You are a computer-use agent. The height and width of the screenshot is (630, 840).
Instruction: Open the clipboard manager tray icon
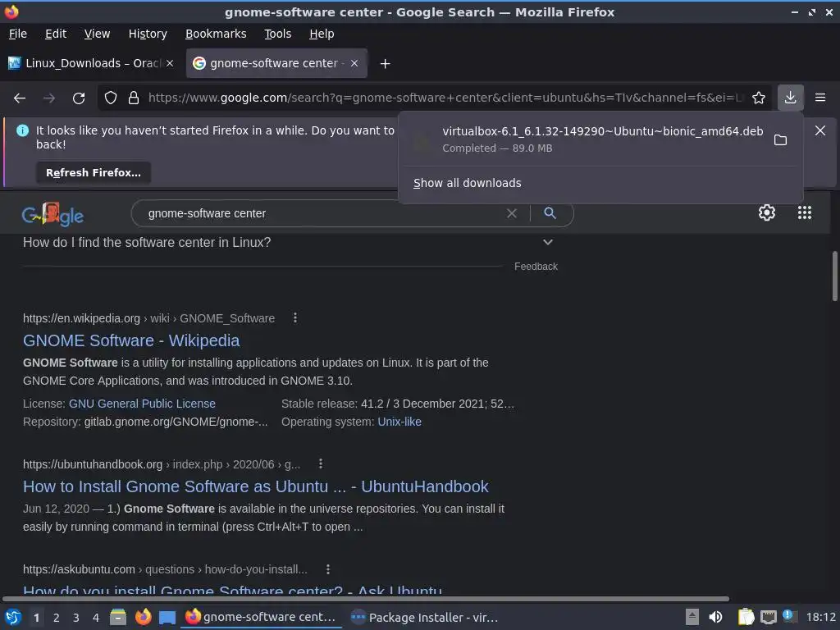(x=745, y=617)
